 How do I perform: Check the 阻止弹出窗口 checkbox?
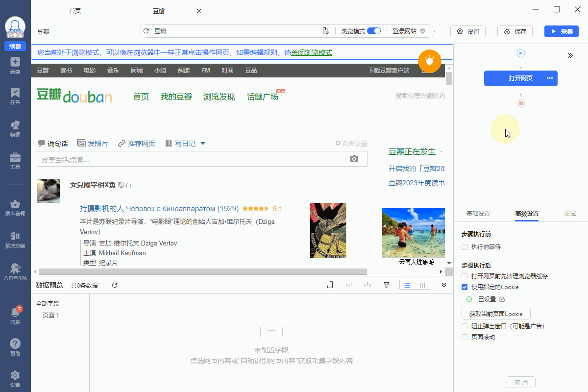465,326
